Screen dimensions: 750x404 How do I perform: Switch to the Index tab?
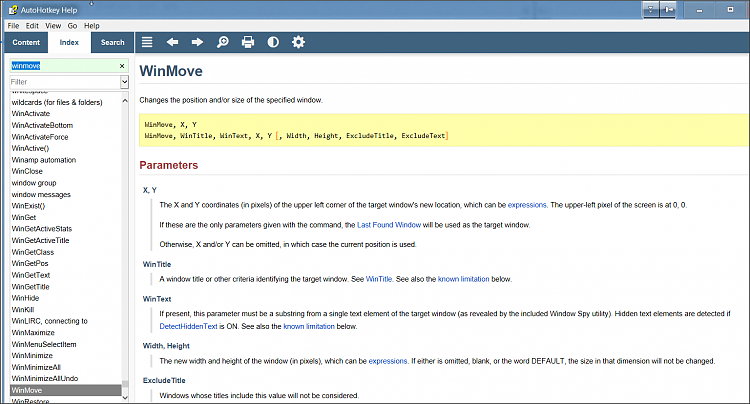[x=69, y=43]
